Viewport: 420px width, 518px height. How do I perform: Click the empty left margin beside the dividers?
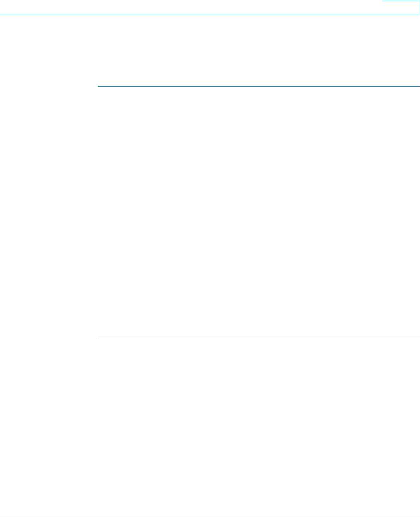click(x=49, y=211)
